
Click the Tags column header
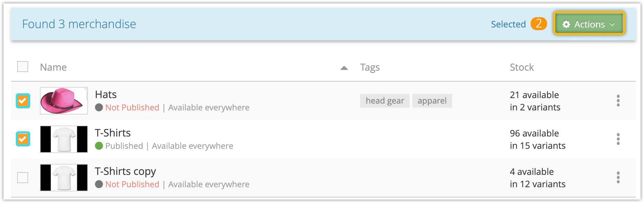370,67
